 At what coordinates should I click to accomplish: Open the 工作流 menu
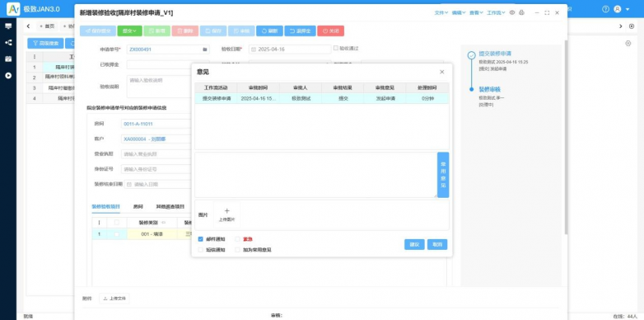tap(496, 12)
